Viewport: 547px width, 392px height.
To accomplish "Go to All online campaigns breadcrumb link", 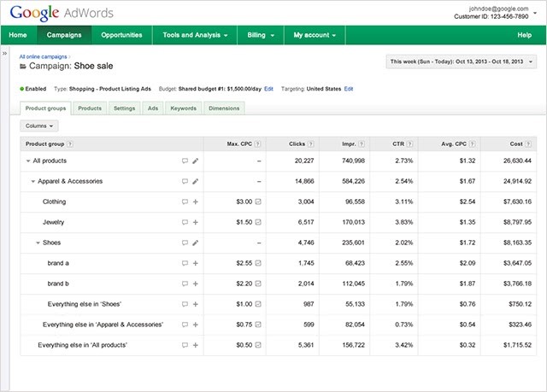I will [x=43, y=56].
